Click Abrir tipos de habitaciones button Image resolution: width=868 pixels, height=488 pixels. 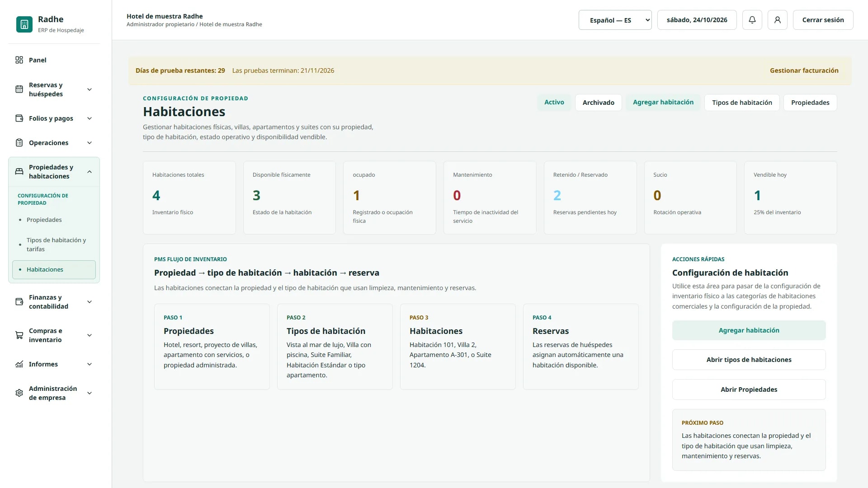749,360
